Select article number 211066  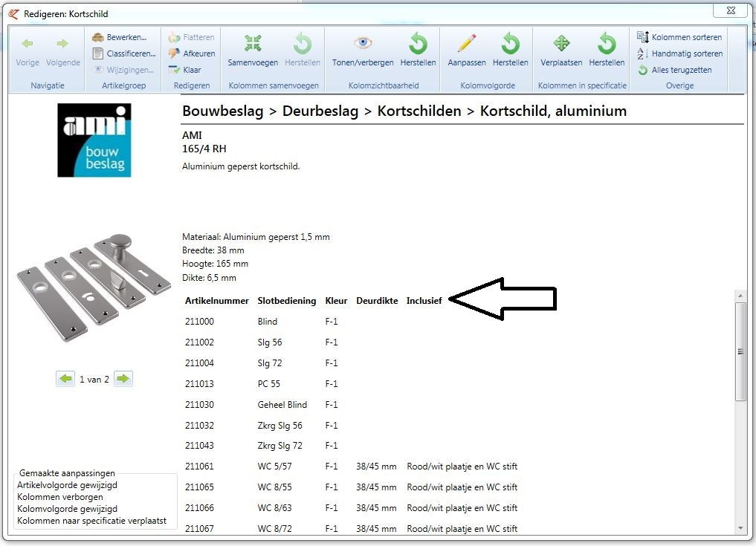tap(200, 507)
